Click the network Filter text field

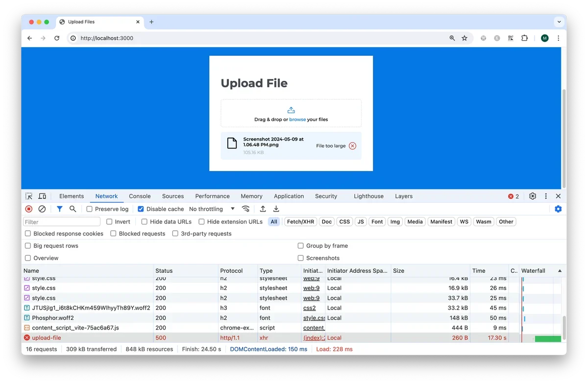pos(62,221)
